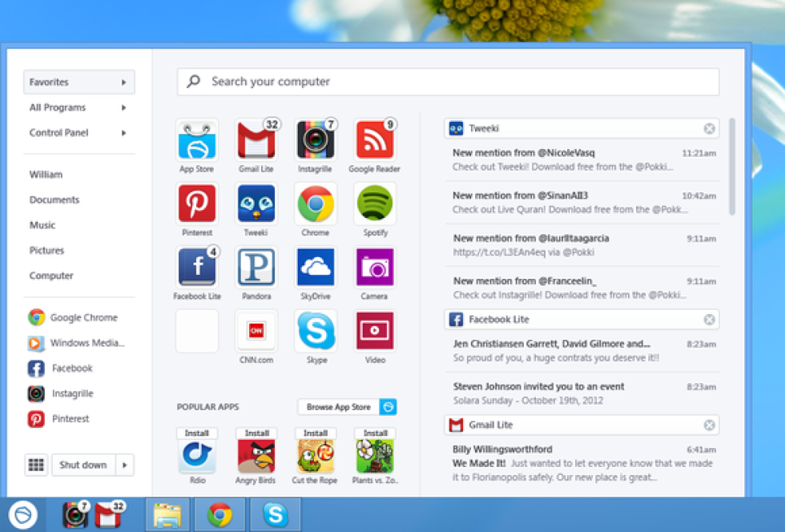This screenshot has height=532, width=785.
Task: Open the Pandora app icon
Action: coord(256,268)
